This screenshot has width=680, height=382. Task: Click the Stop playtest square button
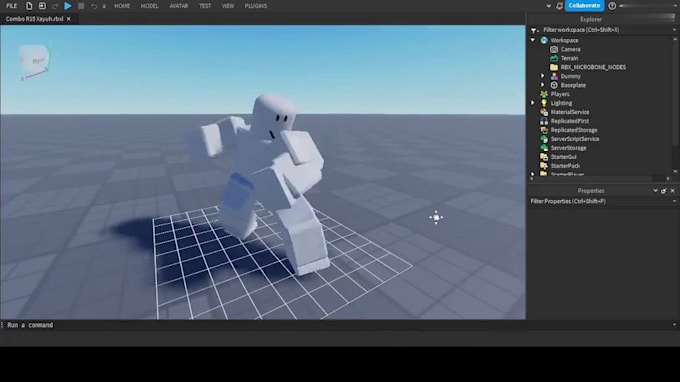[x=81, y=6]
